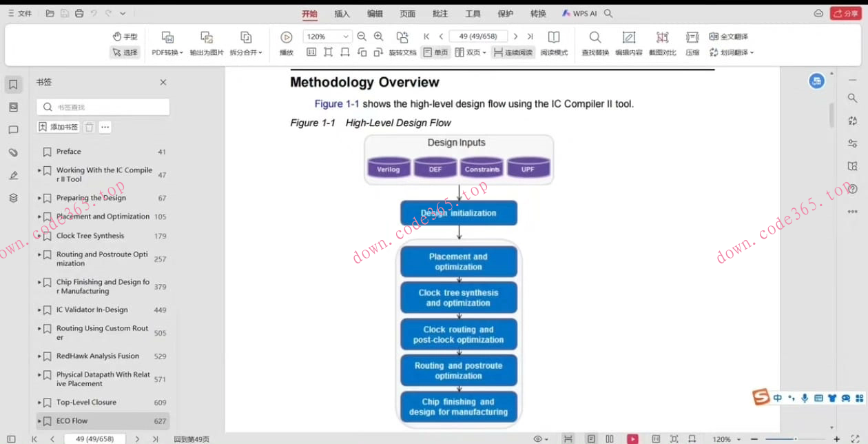Open the PDF转换 dropdown menu
868x444 pixels.
pyautogui.click(x=167, y=52)
